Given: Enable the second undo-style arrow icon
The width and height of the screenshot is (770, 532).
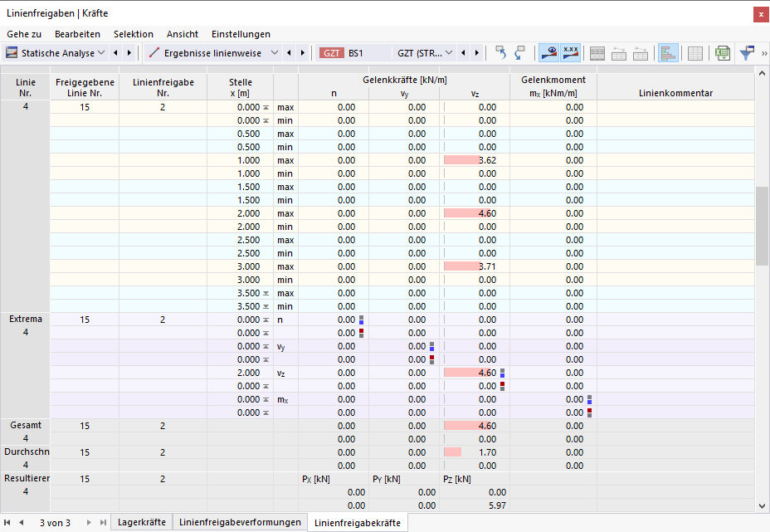Looking at the screenshot, I should coord(519,52).
